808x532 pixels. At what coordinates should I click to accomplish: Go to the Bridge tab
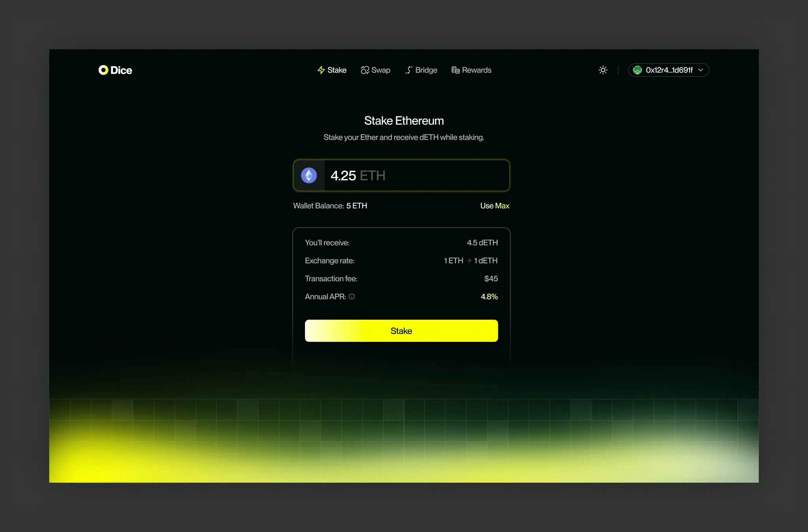point(421,70)
